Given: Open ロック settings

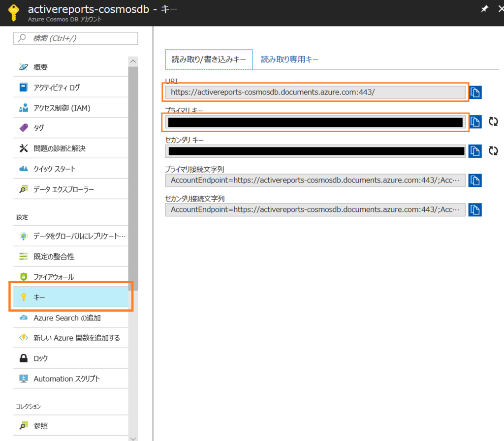Looking at the screenshot, I should point(71,358).
